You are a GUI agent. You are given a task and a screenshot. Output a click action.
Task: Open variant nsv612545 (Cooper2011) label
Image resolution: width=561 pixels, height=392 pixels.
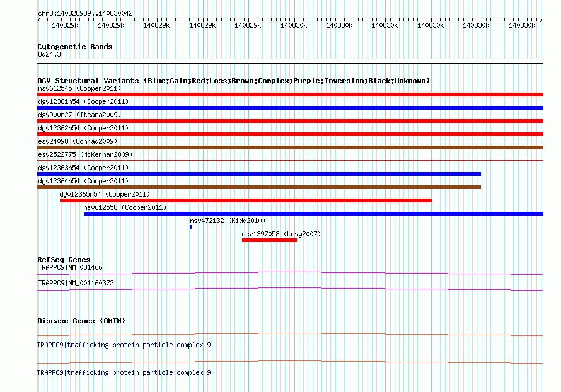[79, 88]
